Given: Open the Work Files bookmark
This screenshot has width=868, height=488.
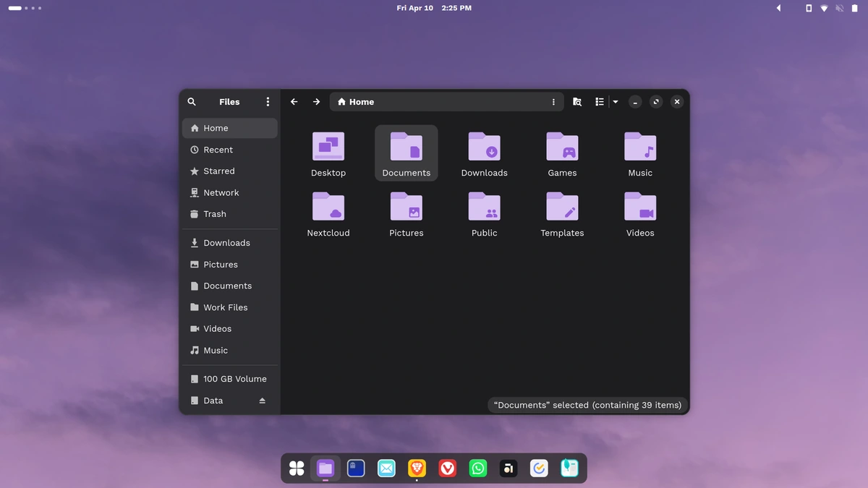Looking at the screenshot, I should (225, 307).
